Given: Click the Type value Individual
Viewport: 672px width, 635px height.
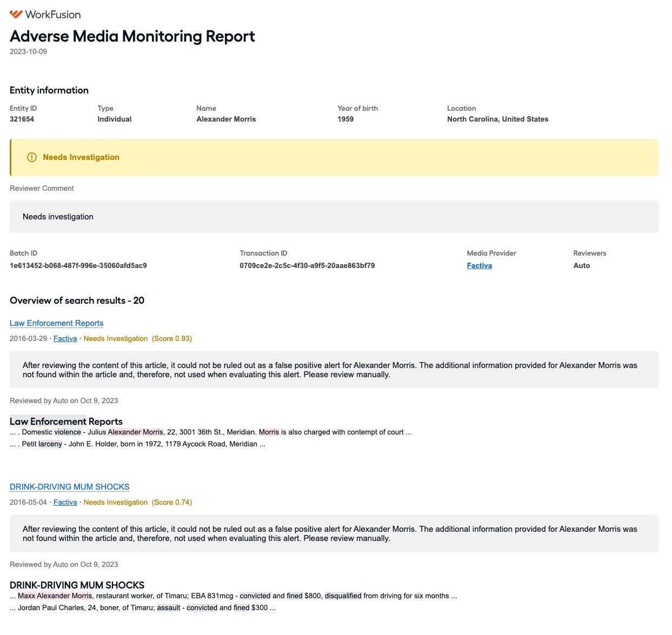Looking at the screenshot, I should click(114, 119).
